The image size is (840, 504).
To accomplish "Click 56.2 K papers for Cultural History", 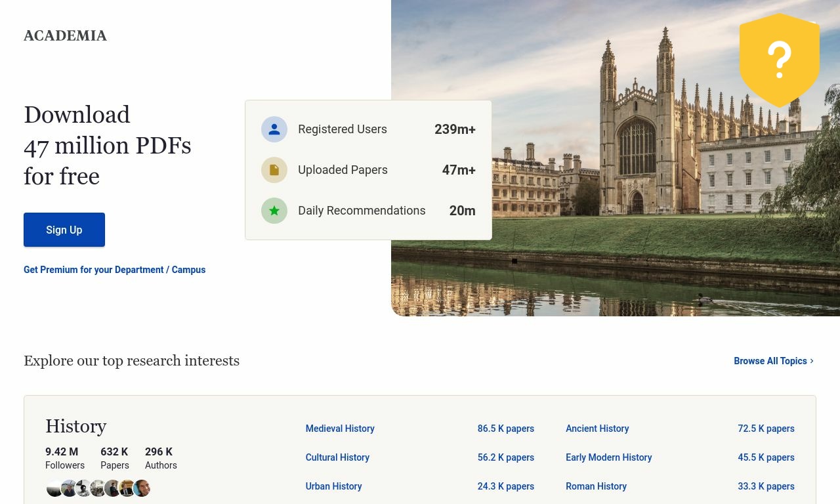I will (x=506, y=457).
